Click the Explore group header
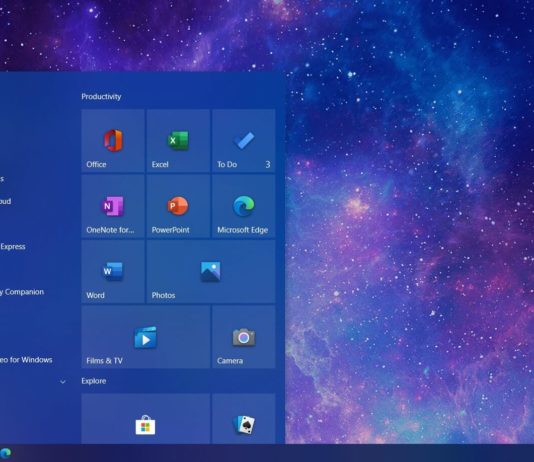This screenshot has width=534, height=462. [94, 381]
